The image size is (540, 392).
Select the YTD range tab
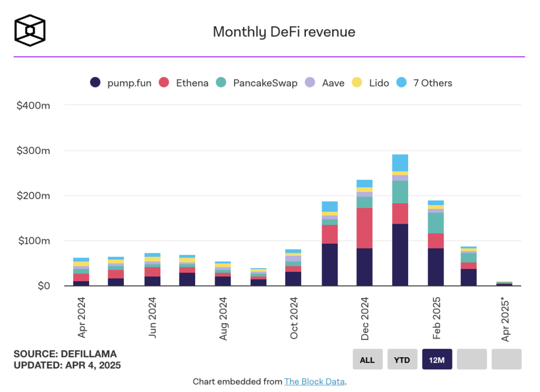click(402, 359)
